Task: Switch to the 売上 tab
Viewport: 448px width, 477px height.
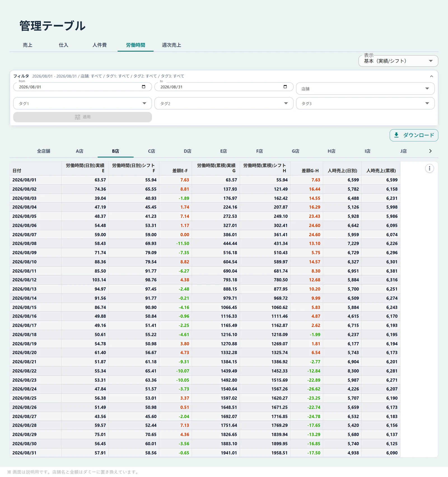Action: point(27,45)
